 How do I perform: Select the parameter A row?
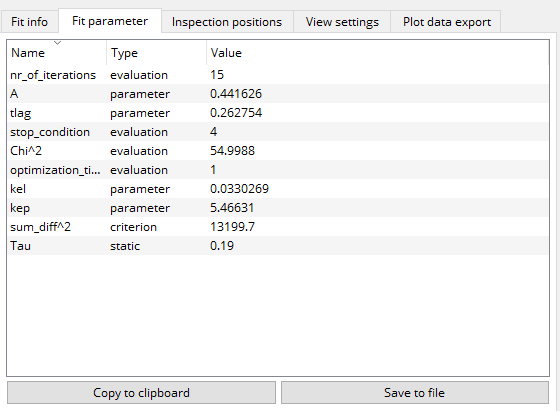[x=278, y=94]
